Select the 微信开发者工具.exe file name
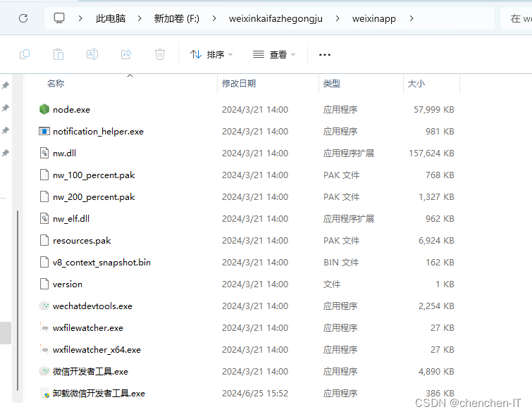 [x=90, y=371]
